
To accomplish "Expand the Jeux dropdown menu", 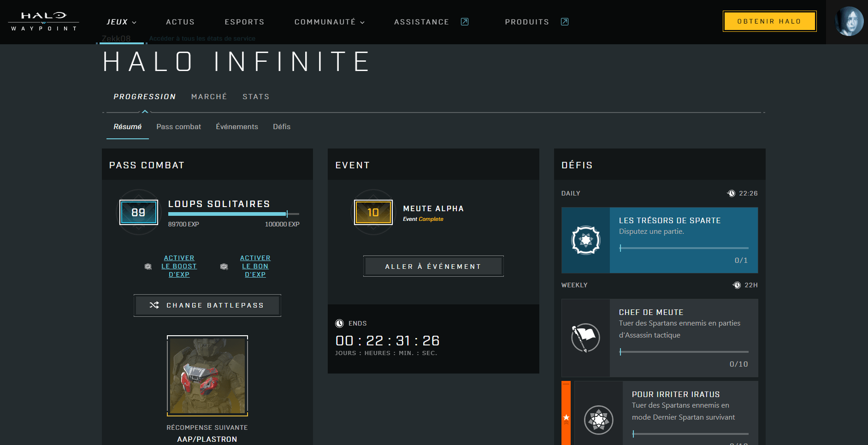I will click(122, 22).
